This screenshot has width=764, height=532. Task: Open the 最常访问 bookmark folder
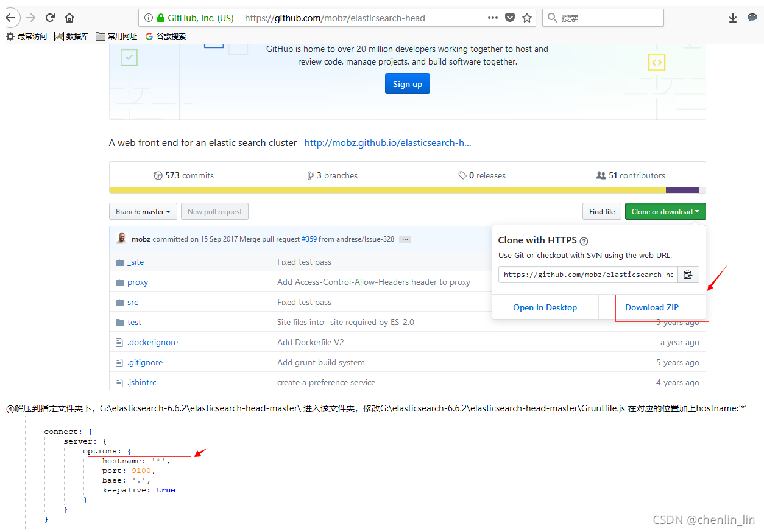tap(27, 37)
